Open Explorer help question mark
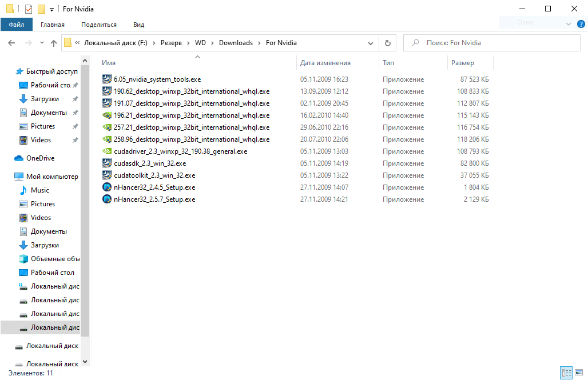 581,24
